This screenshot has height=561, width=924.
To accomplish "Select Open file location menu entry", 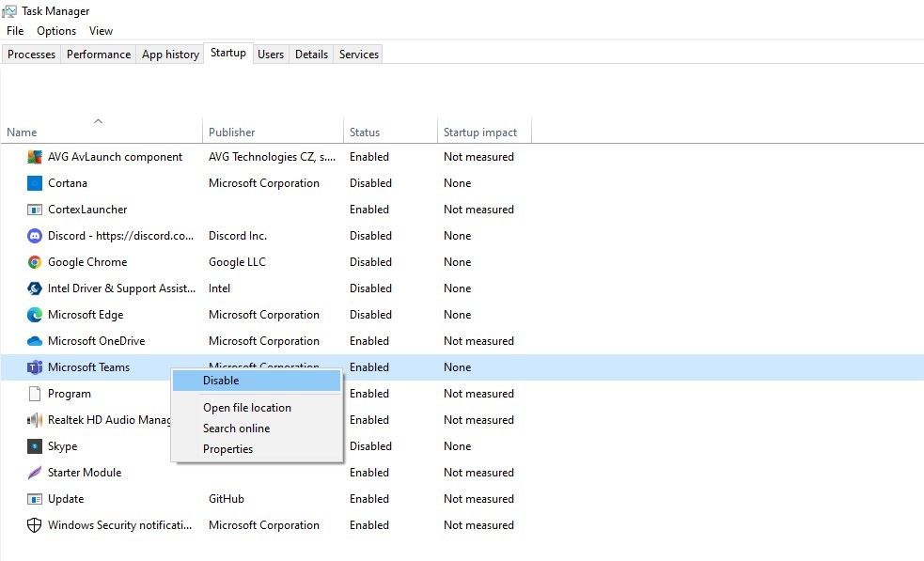I will tap(247, 408).
